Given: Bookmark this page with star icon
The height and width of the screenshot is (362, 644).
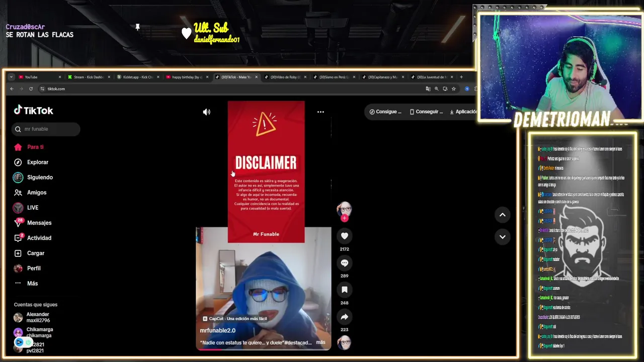Looking at the screenshot, I should pos(453,89).
